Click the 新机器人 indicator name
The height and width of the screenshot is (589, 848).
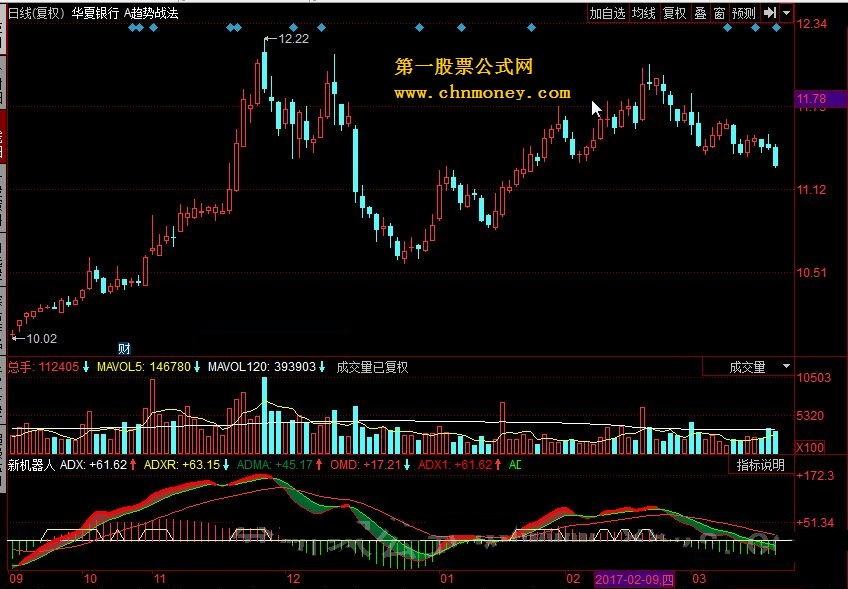pyautogui.click(x=31, y=465)
